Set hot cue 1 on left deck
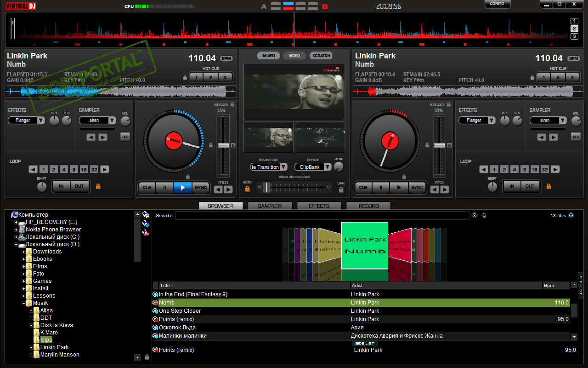 point(197,78)
